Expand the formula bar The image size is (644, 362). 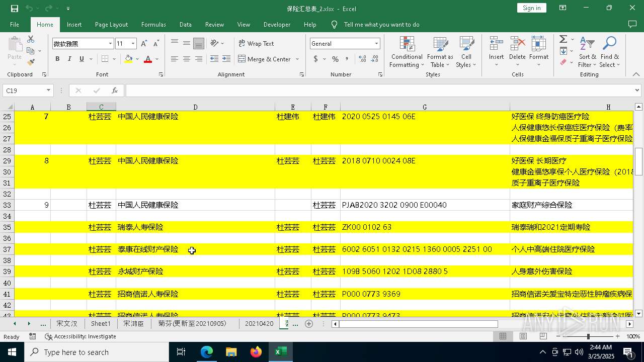coord(637,90)
